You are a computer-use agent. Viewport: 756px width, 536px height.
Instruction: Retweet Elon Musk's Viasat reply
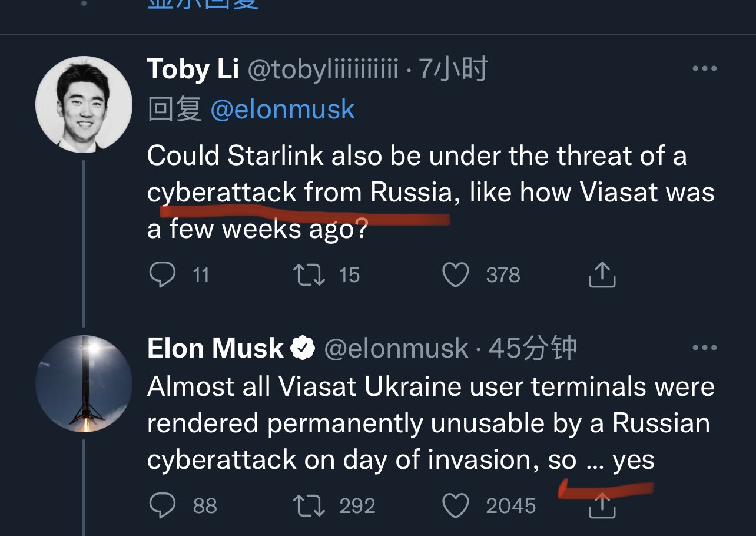309,506
